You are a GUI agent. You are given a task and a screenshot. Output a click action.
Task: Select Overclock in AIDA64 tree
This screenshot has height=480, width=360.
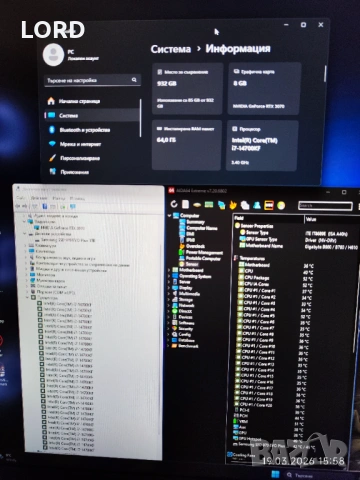pos(192,246)
